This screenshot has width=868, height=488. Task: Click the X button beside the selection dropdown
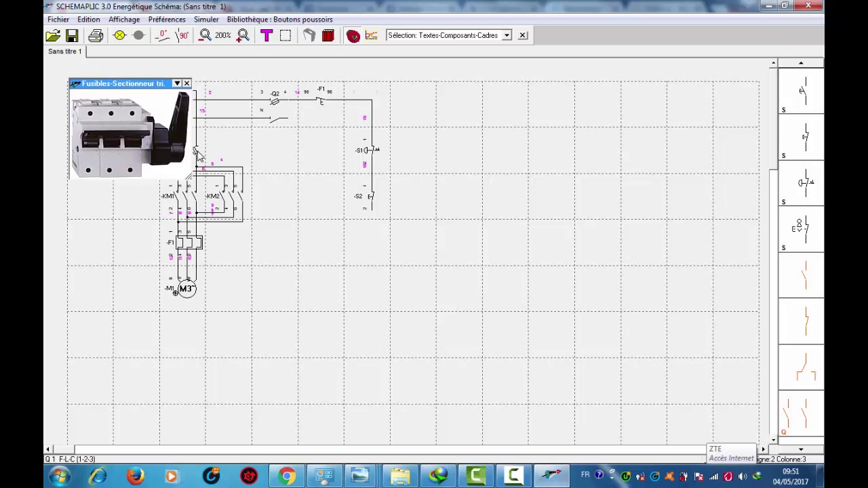[523, 35]
